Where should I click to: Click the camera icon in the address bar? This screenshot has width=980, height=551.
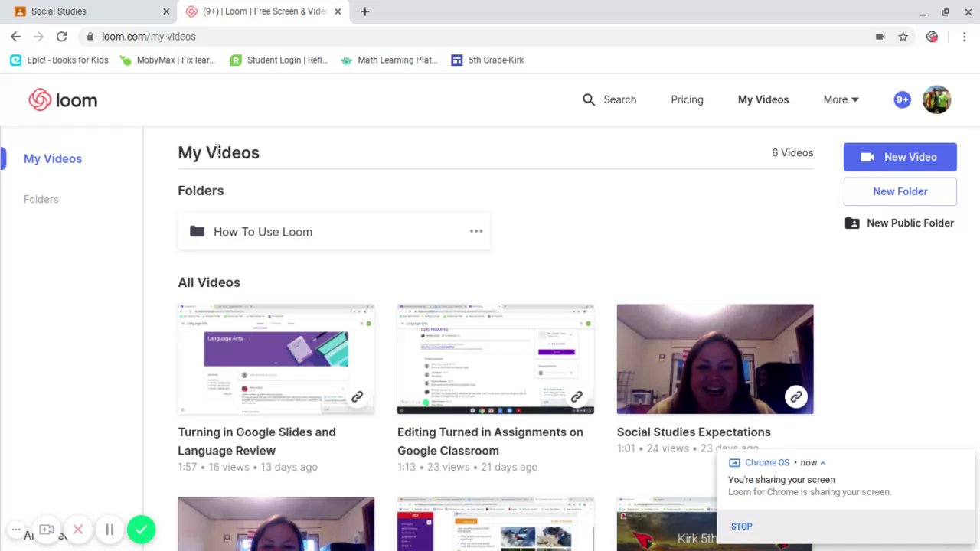[880, 37]
